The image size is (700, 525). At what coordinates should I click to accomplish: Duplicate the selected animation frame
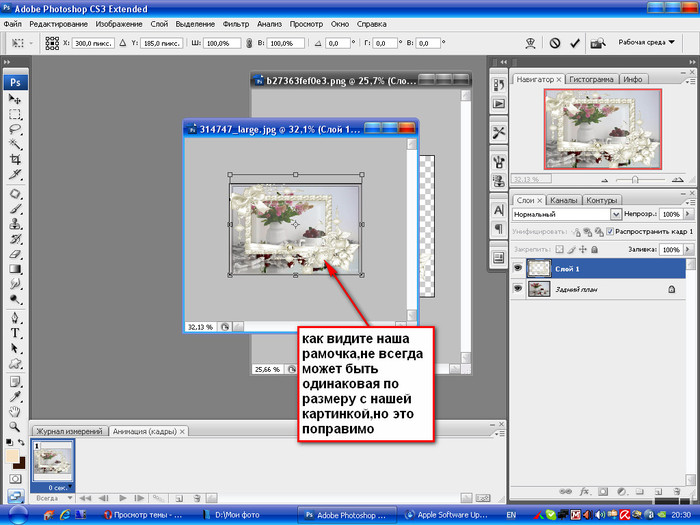pyautogui.click(x=179, y=498)
